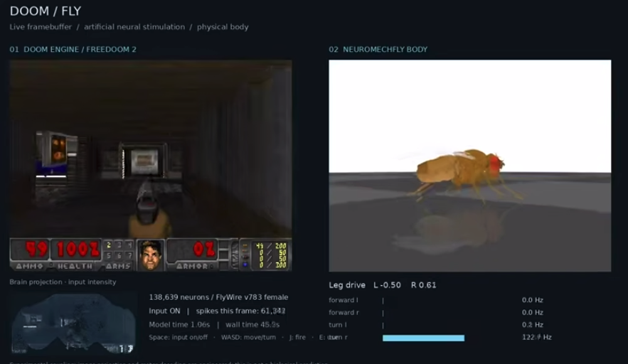Click the AMMO counter in Doom HUD

(31, 255)
